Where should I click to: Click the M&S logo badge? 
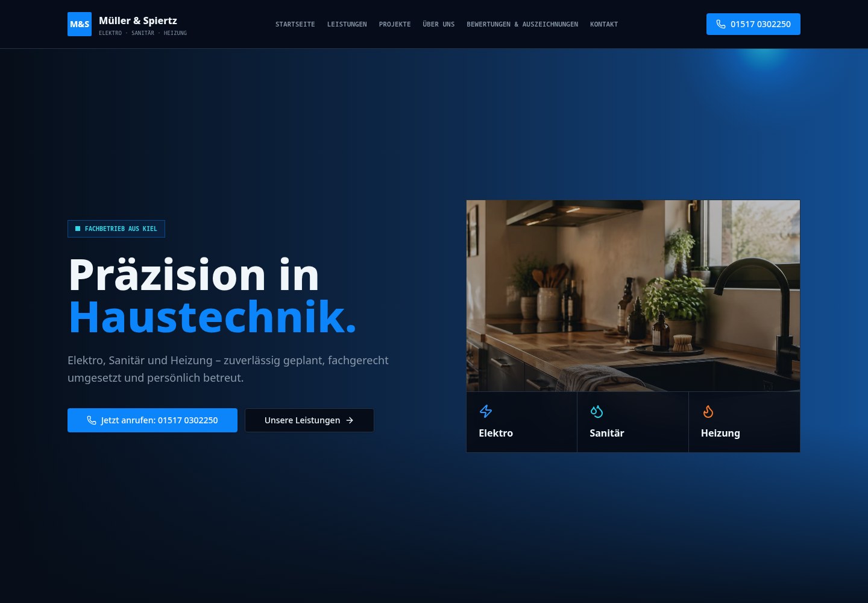pyautogui.click(x=80, y=24)
